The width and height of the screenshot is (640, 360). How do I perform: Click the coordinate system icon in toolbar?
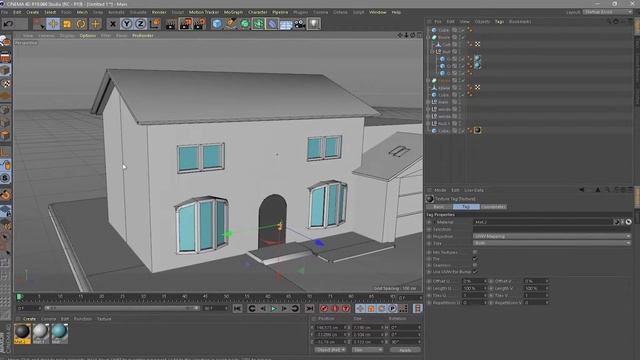click(155, 24)
